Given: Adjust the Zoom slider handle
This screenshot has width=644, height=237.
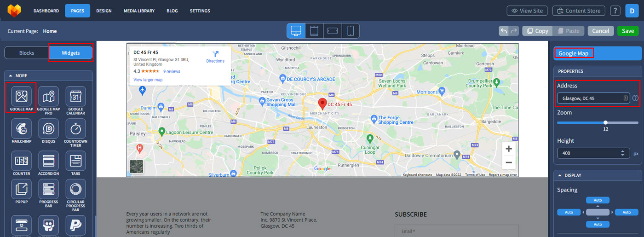Looking at the screenshot, I should click(x=605, y=122).
